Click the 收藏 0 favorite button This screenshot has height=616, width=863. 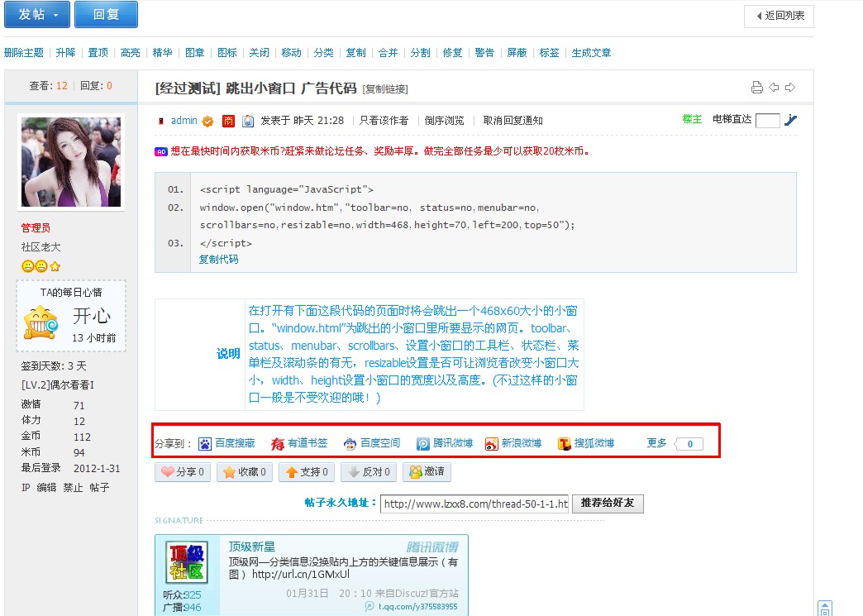point(245,472)
